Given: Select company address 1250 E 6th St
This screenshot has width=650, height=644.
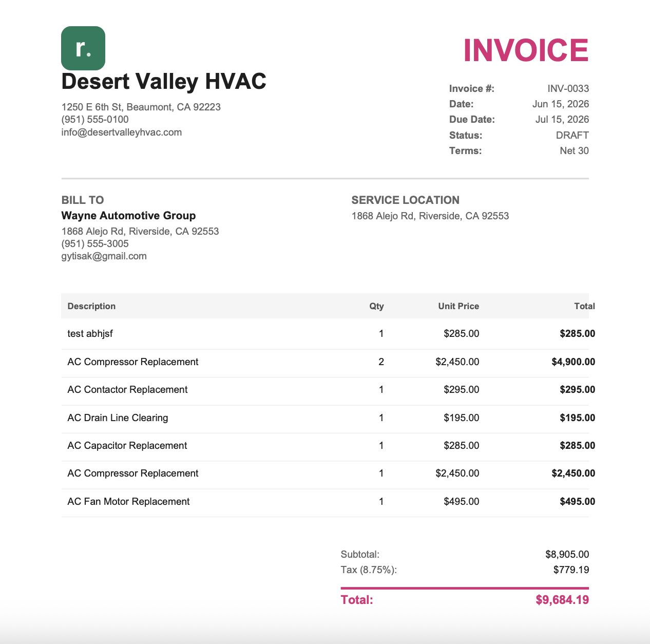Looking at the screenshot, I should [141, 107].
